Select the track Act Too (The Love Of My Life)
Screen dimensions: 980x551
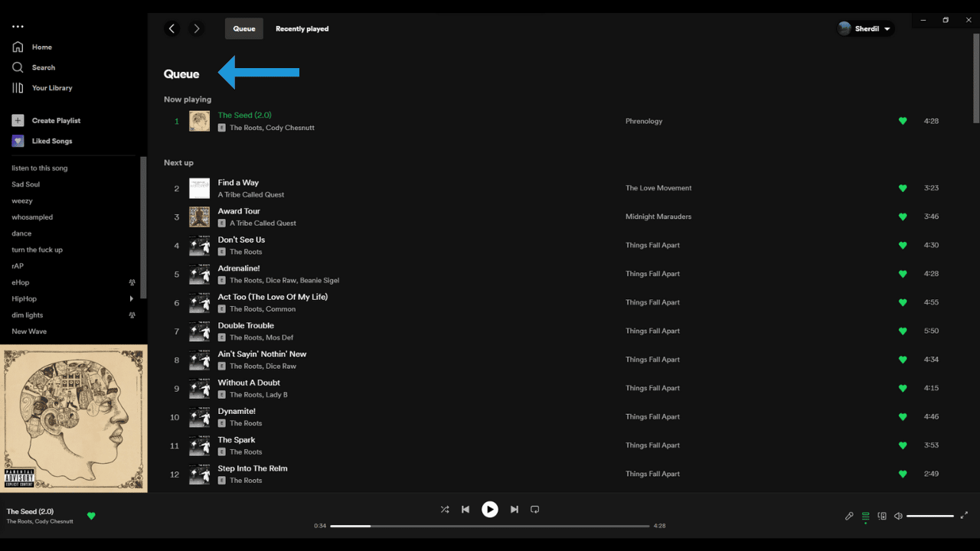(x=273, y=297)
